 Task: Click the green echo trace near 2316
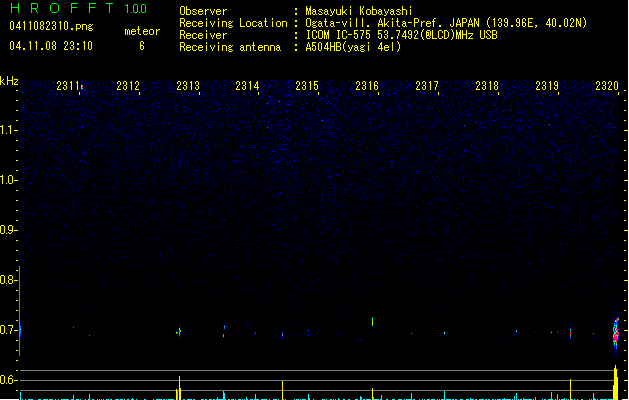pos(372,321)
